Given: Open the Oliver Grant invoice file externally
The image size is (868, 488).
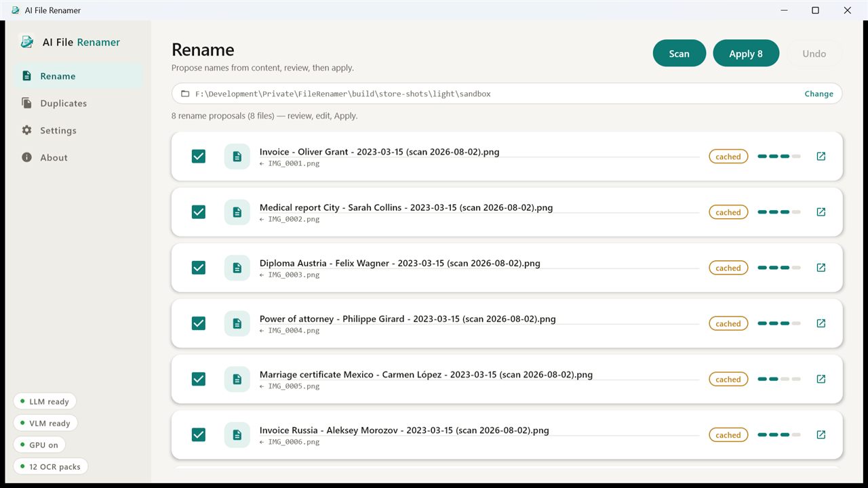Looking at the screenshot, I should 821,157.
